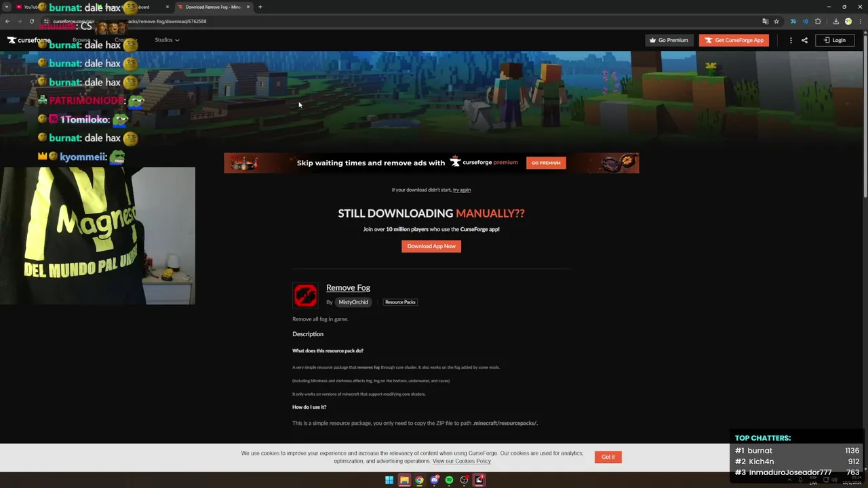Bookmark this page with the star icon
Image resolution: width=868 pixels, height=488 pixels.
(x=776, y=21)
